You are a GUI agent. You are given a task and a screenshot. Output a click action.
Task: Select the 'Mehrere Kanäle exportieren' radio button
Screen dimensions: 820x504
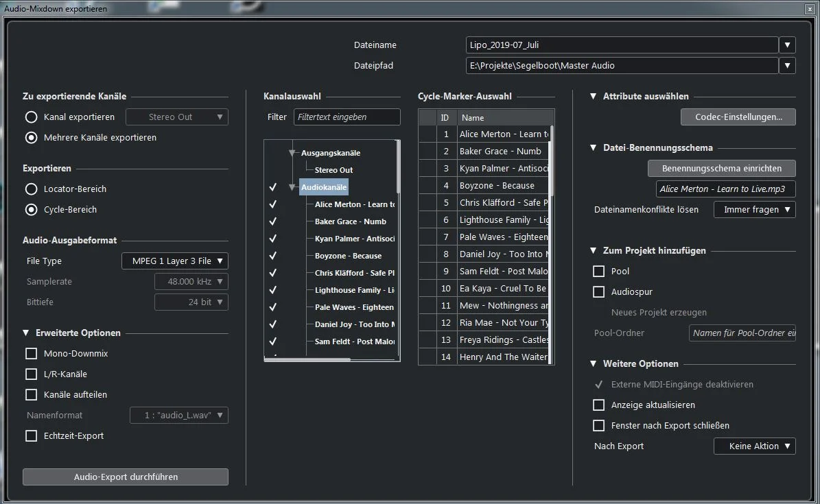tap(32, 138)
